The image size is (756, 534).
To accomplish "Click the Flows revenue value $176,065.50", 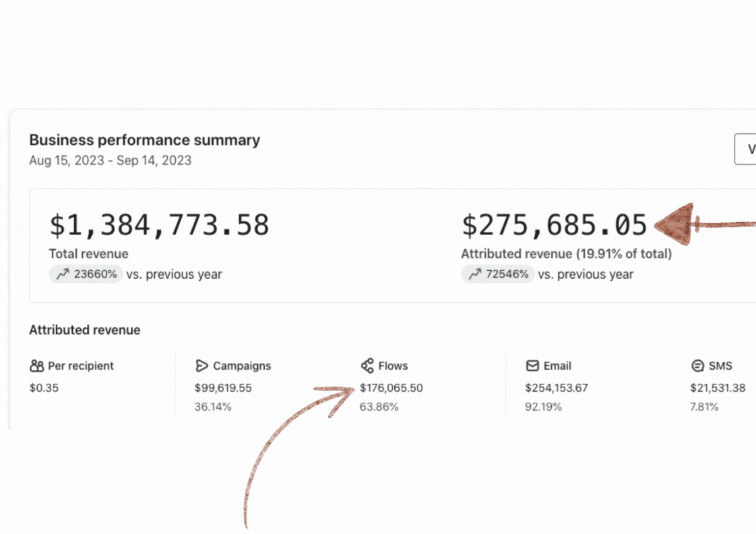I will point(391,388).
